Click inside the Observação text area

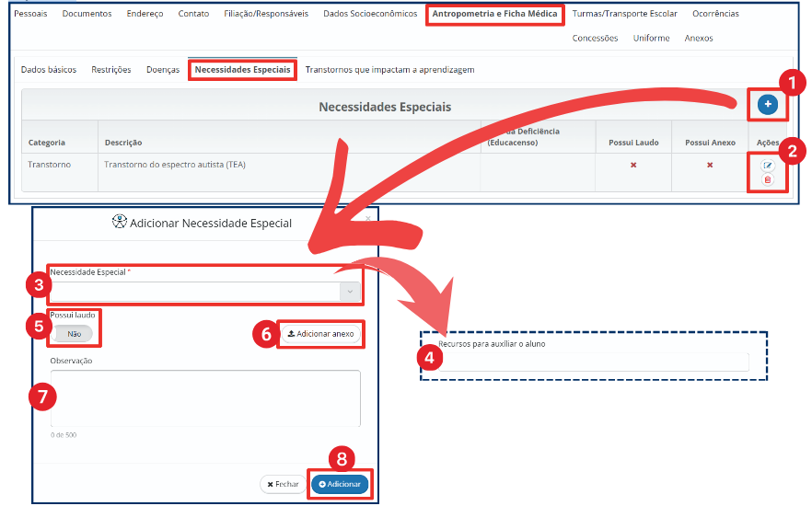pyautogui.click(x=204, y=397)
